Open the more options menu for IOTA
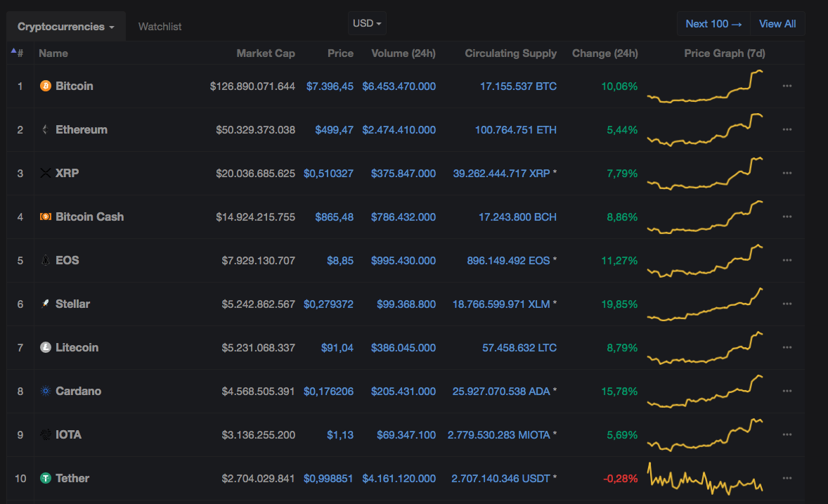 click(787, 435)
